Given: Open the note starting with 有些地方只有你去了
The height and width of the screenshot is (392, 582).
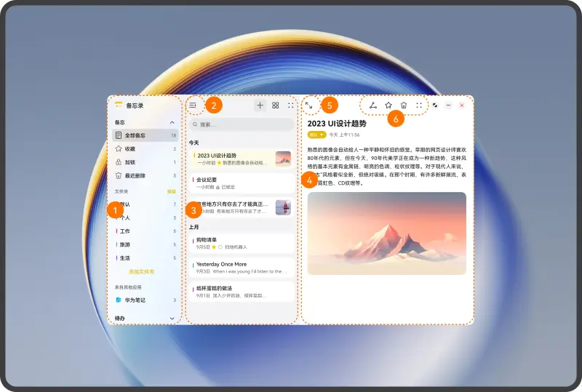Looking at the screenshot, I should coord(242,207).
